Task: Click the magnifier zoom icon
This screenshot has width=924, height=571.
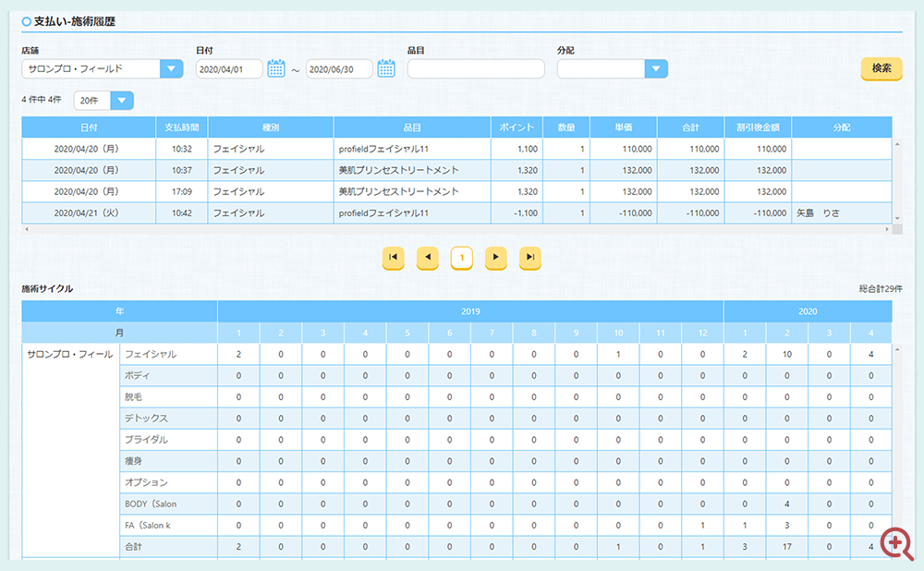Action: click(896, 543)
